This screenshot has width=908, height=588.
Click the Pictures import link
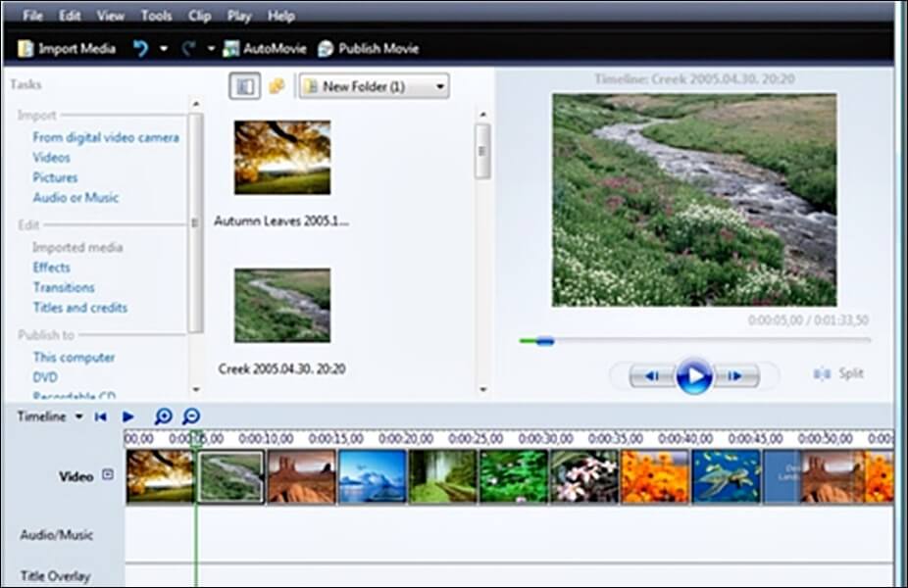[x=55, y=177]
